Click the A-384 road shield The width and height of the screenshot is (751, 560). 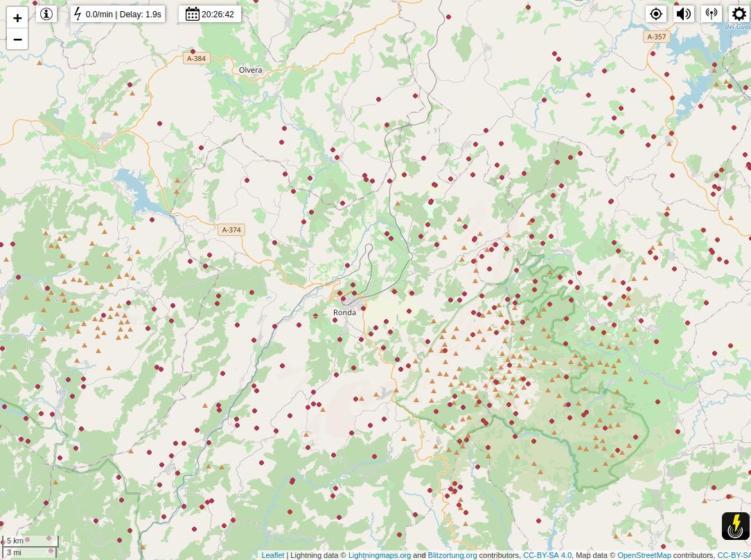(196, 58)
